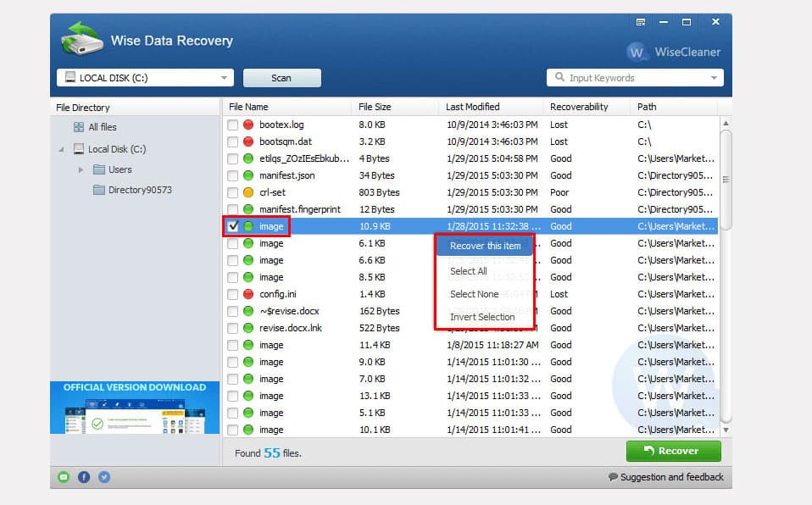Open the LOCAL DISK (C:) drive dropdown
The height and width of the screenshot is (505, 812).
(x=225, y=76)
